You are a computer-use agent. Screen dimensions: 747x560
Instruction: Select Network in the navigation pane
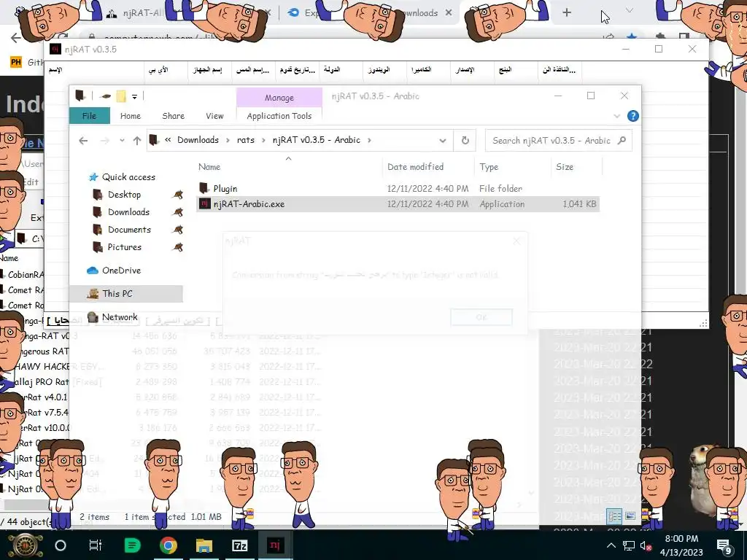tap(120, 317)
